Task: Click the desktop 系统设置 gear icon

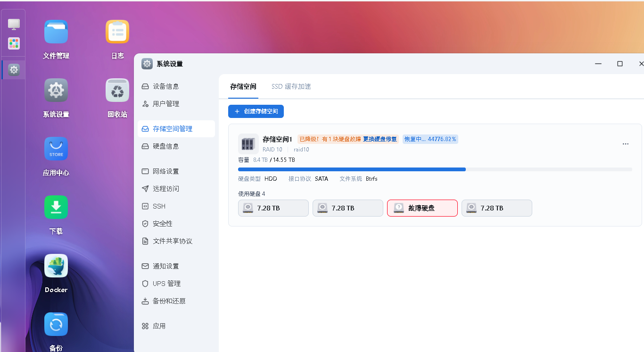Action: [x=56, y=91]
